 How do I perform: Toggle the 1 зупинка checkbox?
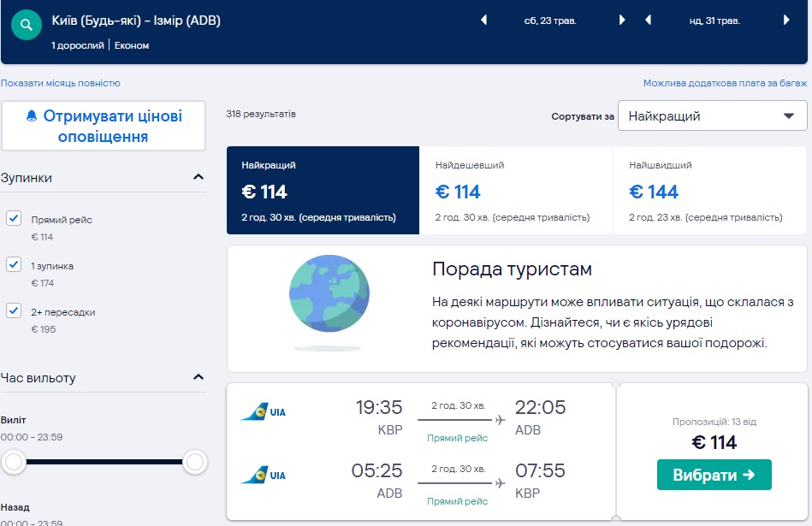point(14,264)
